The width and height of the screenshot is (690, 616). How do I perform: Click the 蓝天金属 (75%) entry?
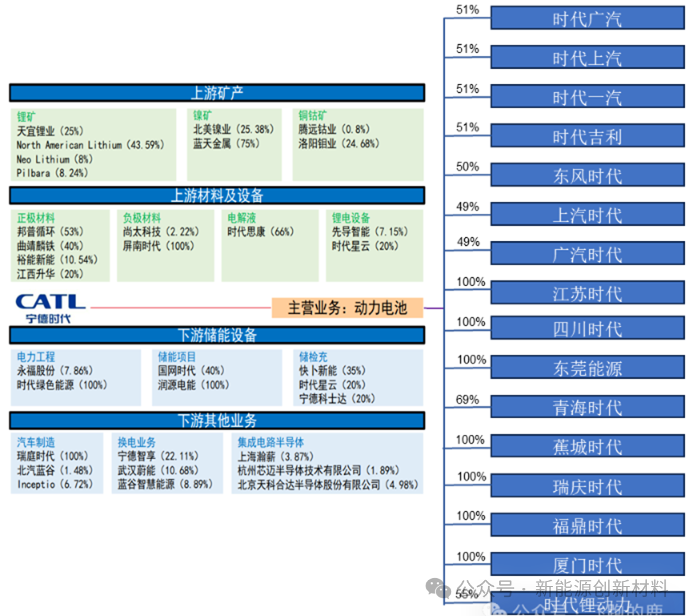tap(226, 143)
